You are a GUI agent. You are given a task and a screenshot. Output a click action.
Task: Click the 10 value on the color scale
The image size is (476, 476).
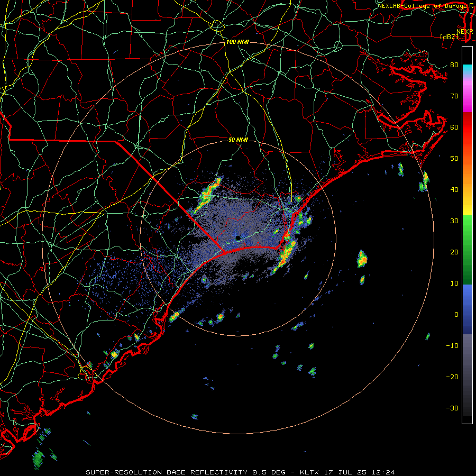[x=454, y=283]
